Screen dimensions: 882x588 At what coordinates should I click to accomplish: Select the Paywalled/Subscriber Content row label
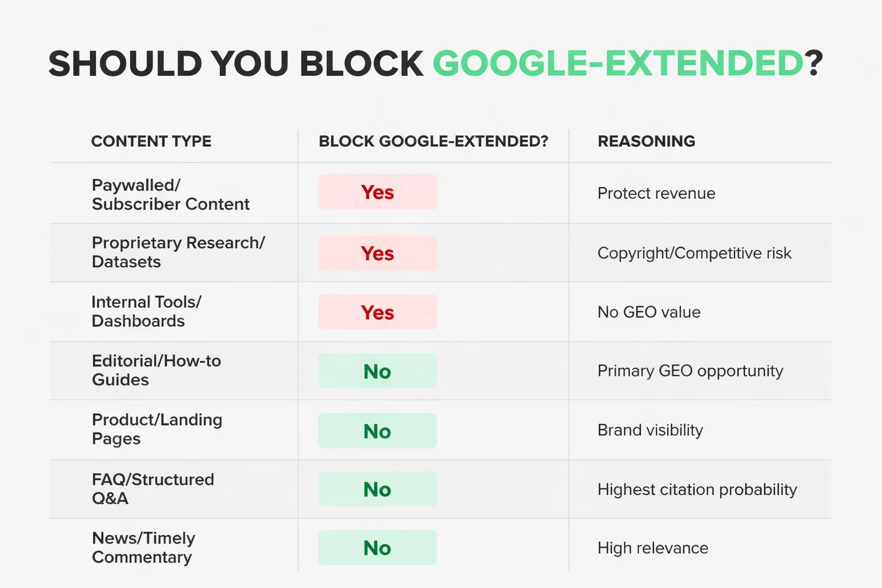click(171, 195)
